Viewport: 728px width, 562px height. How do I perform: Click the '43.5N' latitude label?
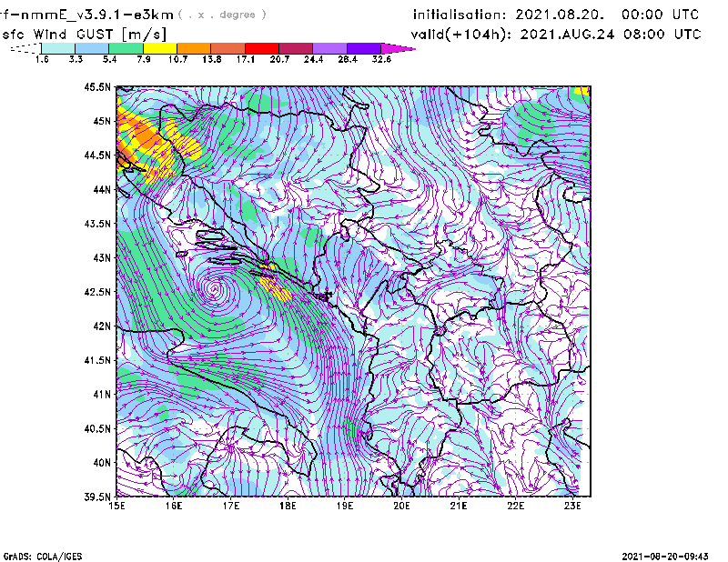98,224
